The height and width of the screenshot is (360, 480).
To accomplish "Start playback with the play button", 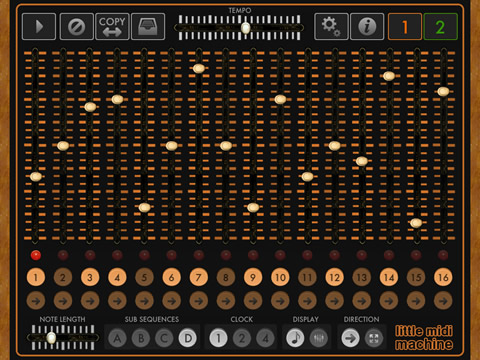I will pyautogui.click(x=39, y=27).
